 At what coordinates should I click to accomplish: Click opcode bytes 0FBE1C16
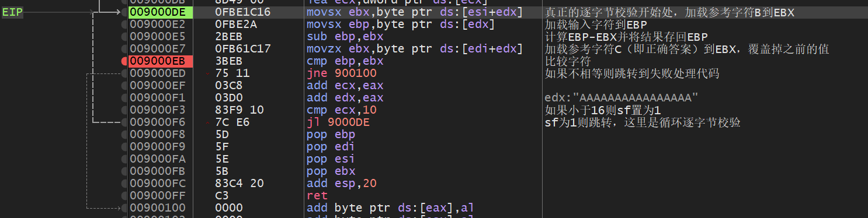click(243, 12)
